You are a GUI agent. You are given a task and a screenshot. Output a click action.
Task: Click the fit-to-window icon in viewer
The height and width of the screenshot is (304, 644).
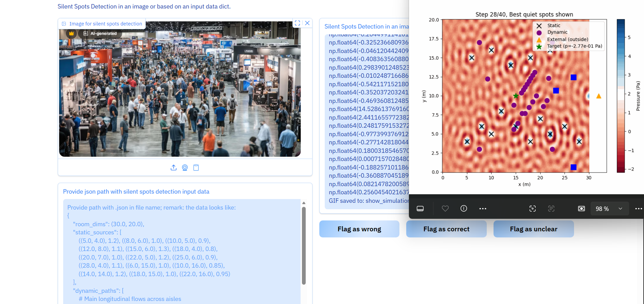tap(582, 209)
